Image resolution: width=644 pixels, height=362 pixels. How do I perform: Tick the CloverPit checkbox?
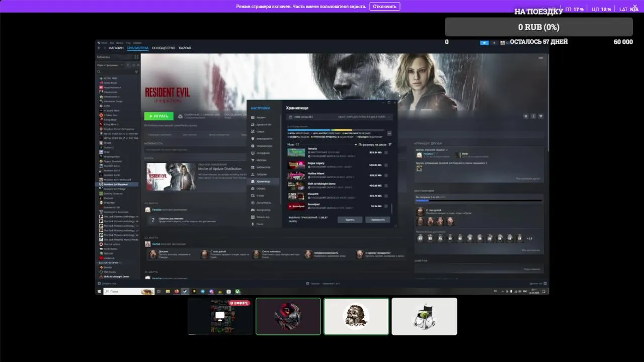[386, 196]
